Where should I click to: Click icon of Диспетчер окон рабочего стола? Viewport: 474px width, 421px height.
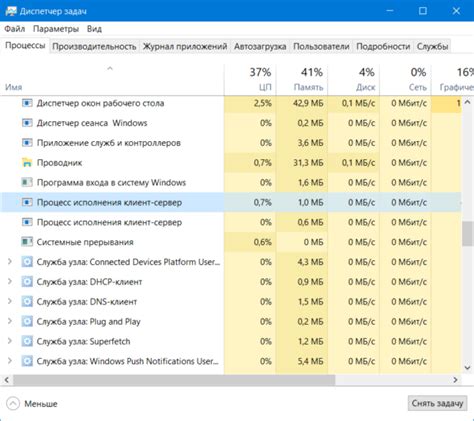point(27,103)
